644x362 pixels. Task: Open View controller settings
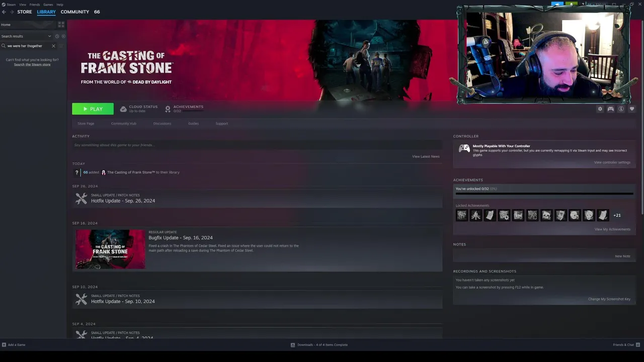pos(612,162)
